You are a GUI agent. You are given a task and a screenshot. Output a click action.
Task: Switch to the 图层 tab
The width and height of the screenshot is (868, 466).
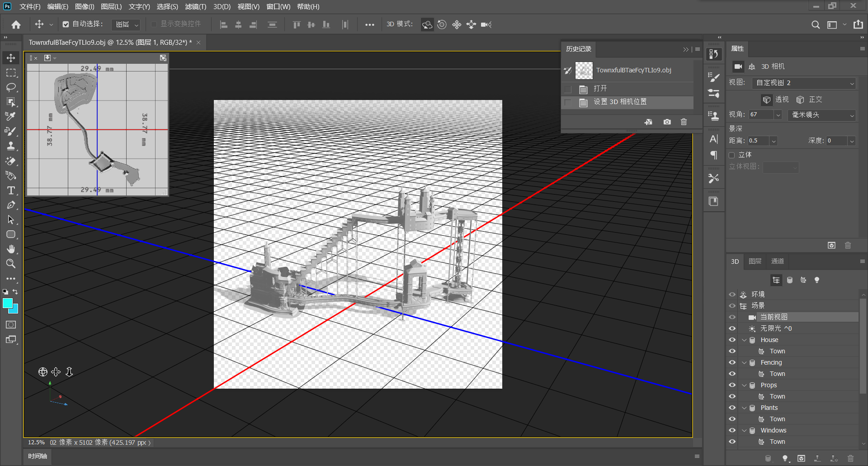tap(755, 261)
